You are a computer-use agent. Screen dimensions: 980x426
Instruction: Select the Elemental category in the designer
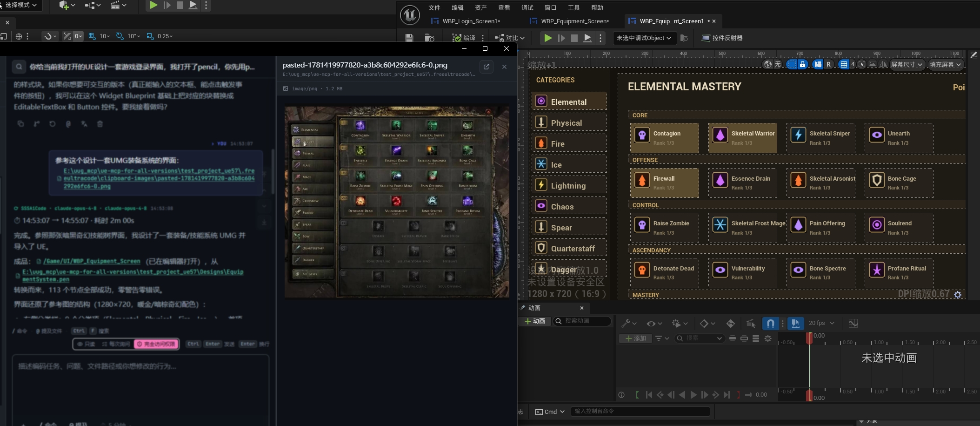[569, 101]
